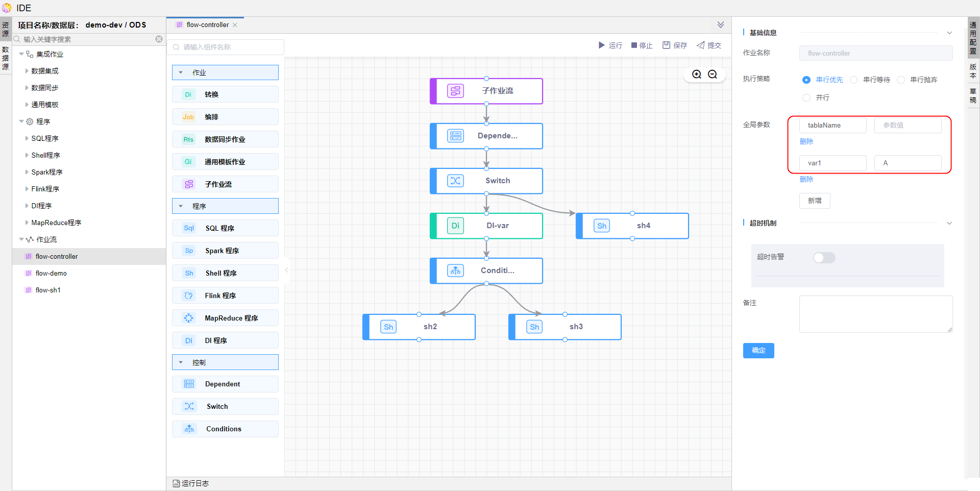Image resolution: width=980 pixels, height=491 pixels.
Task: Open the 版本 side tab
Action: 973,71
